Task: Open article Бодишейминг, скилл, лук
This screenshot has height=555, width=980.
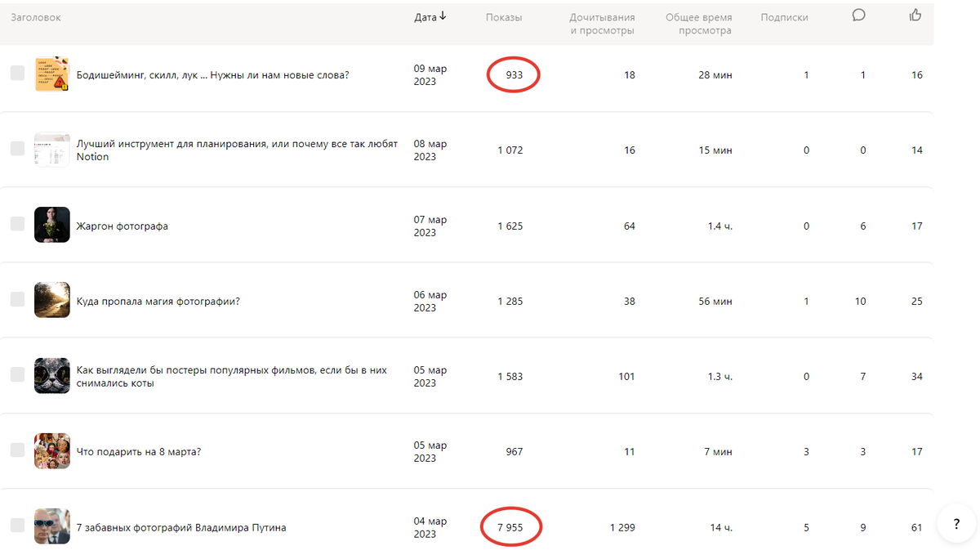Action: point(212,75)
